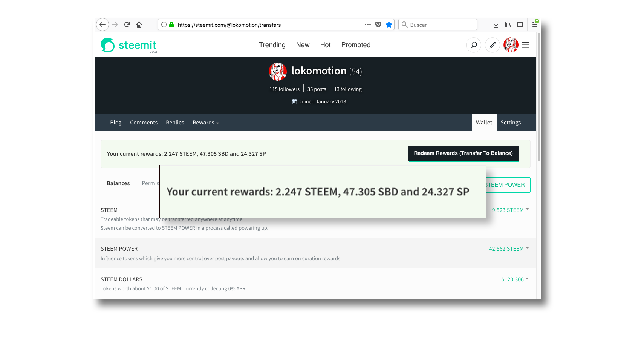Save page to Pocket icon
The width and height of the screenshot is (644, 339).
(378, 25)
